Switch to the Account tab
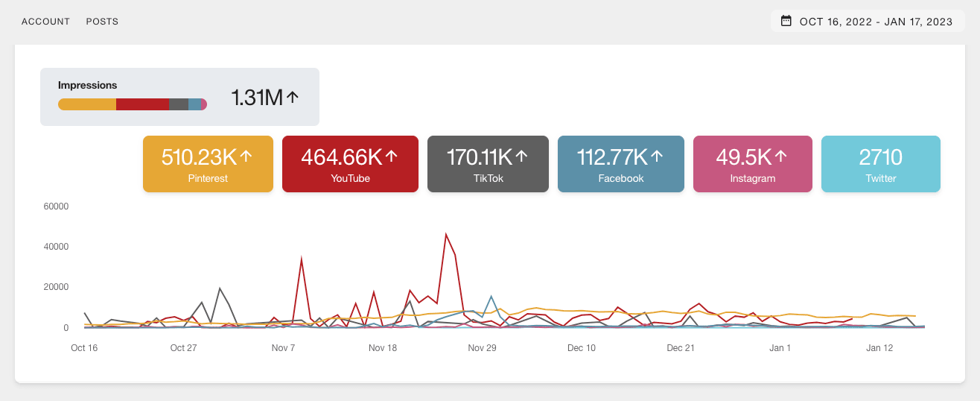This screenshot has height=401, width=980. coord(45,22)
